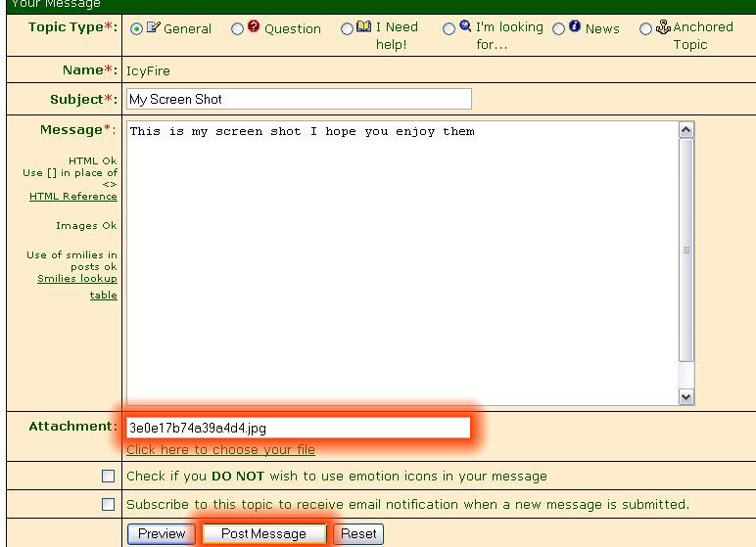Screen dimensions: 756x547
Task: Focus the Subject field containing My Screen Shot
Action: pos(299,99)
